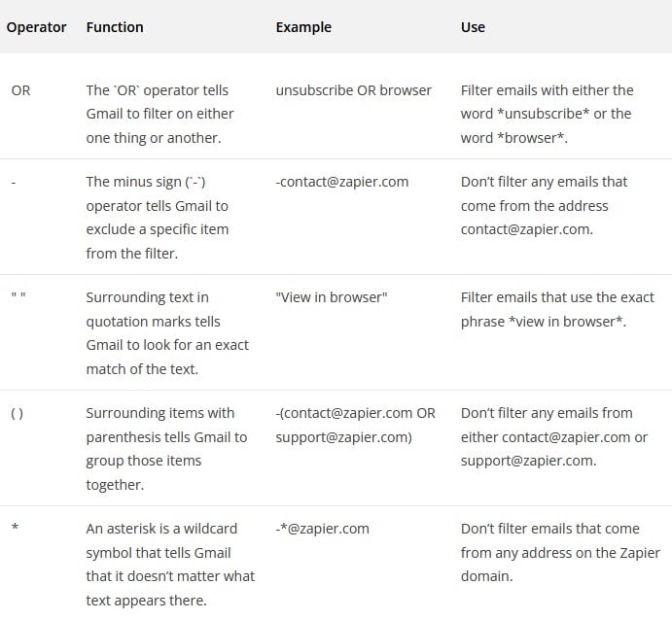Click the asterisk wildcard function description
Screen dimensions: 672x620
click(170, 564)
